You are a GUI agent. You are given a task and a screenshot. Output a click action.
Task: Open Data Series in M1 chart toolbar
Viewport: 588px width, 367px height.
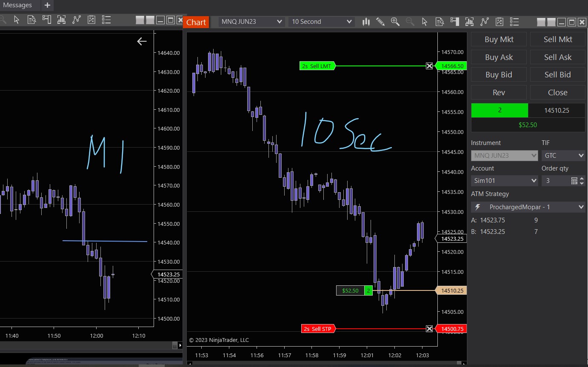coord(61,20)
